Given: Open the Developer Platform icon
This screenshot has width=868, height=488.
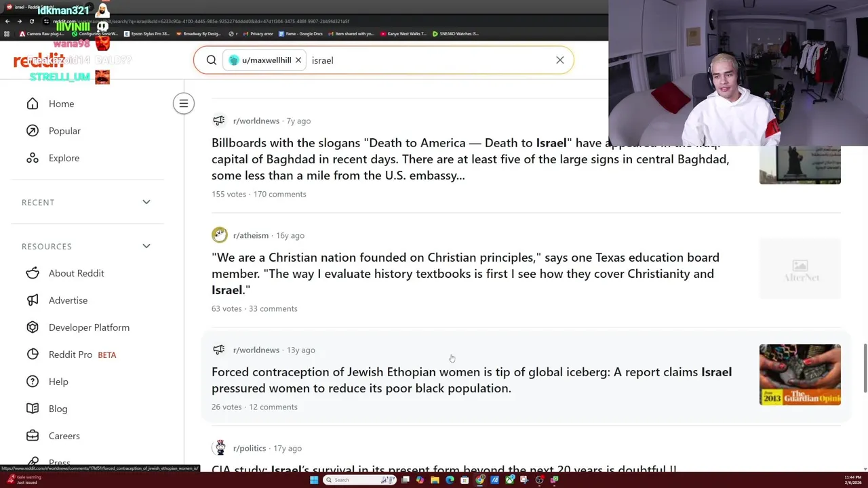Looking at the screenshot, I should point(33,327).
